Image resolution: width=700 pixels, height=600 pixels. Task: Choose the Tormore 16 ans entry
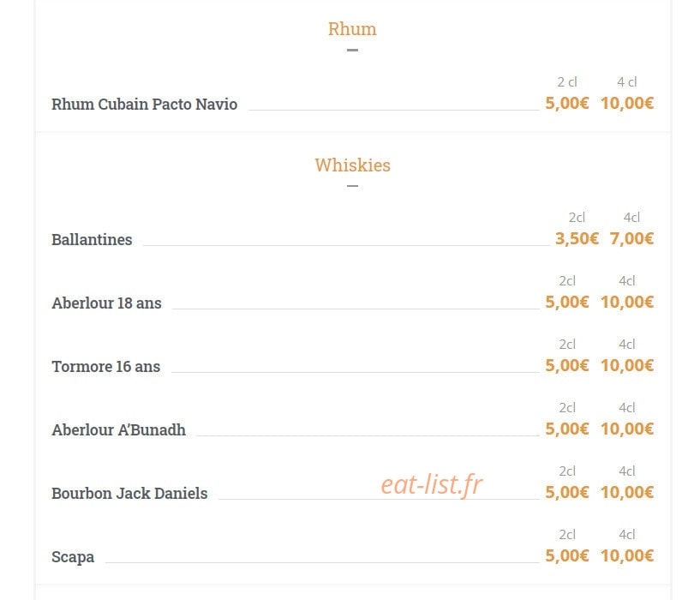(x=105, y=366)
